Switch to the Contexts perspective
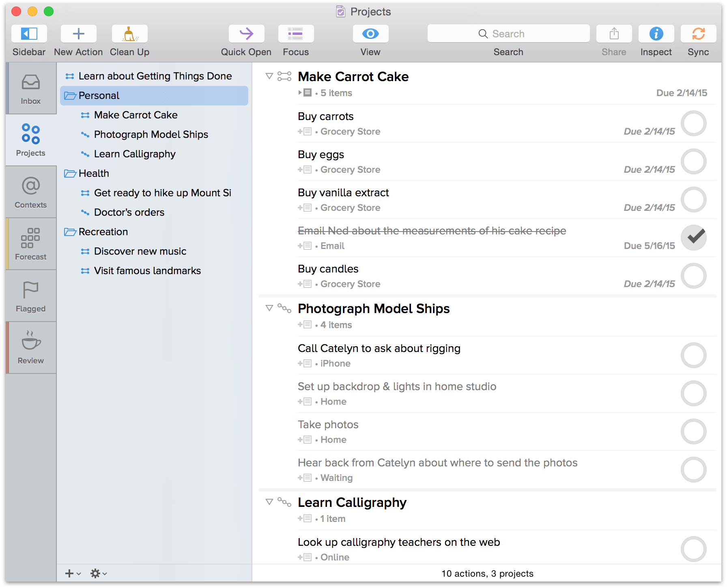Viewport: 727px width, 588px height. click(x=31, y=192)
